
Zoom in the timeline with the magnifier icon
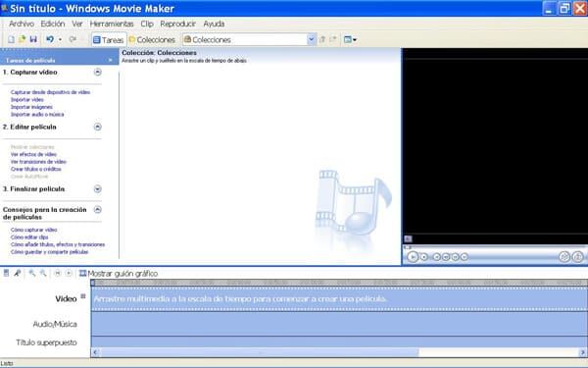pyautogui.click(x=32, y=273)
